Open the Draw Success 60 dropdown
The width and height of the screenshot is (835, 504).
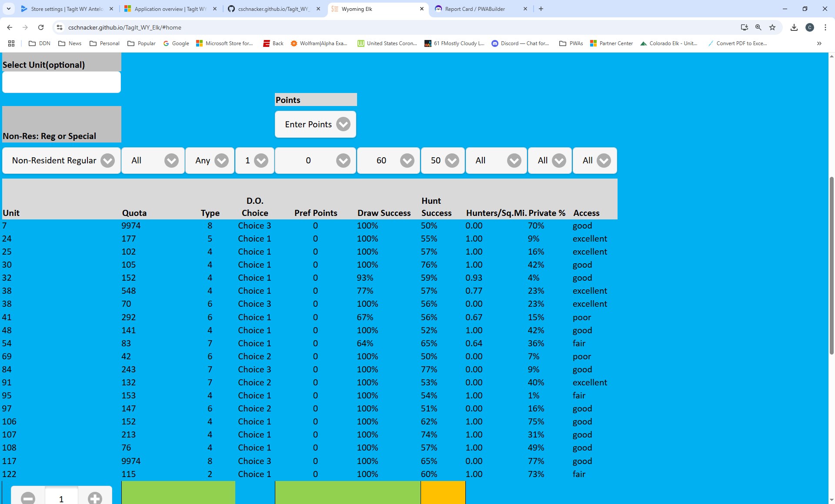[x=388, y=161]
